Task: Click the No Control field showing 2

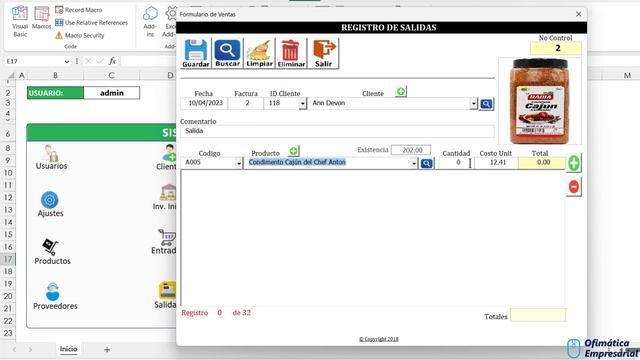Action: [556, 48]
